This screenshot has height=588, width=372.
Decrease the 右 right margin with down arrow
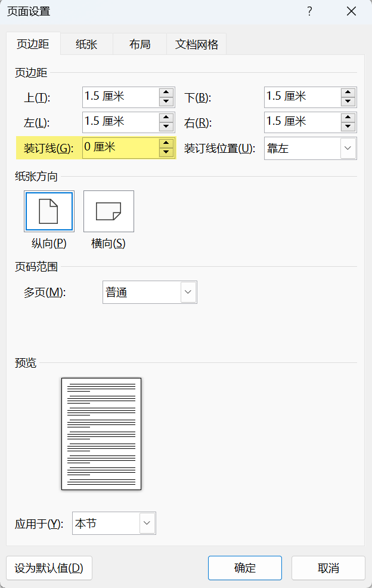point(348,127)
